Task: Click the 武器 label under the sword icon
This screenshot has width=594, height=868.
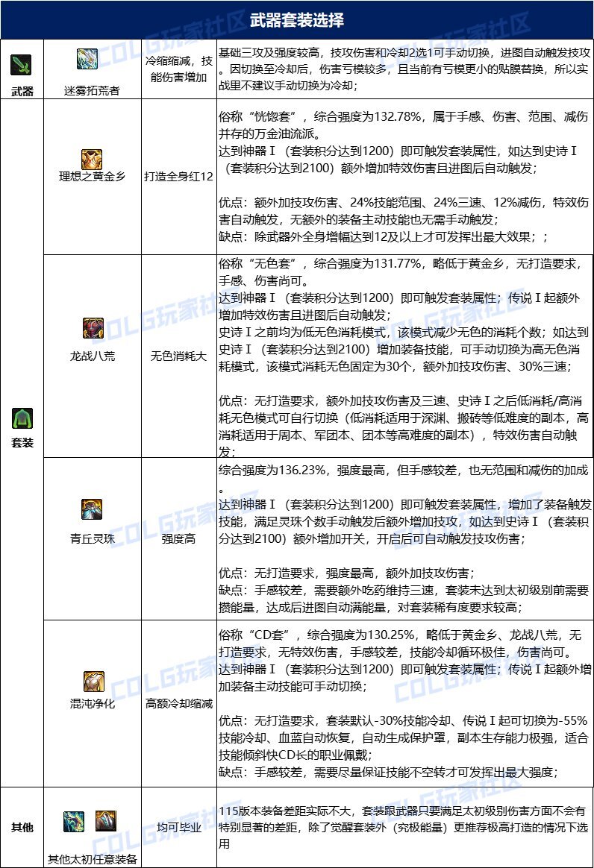Action: pos(22,91)
